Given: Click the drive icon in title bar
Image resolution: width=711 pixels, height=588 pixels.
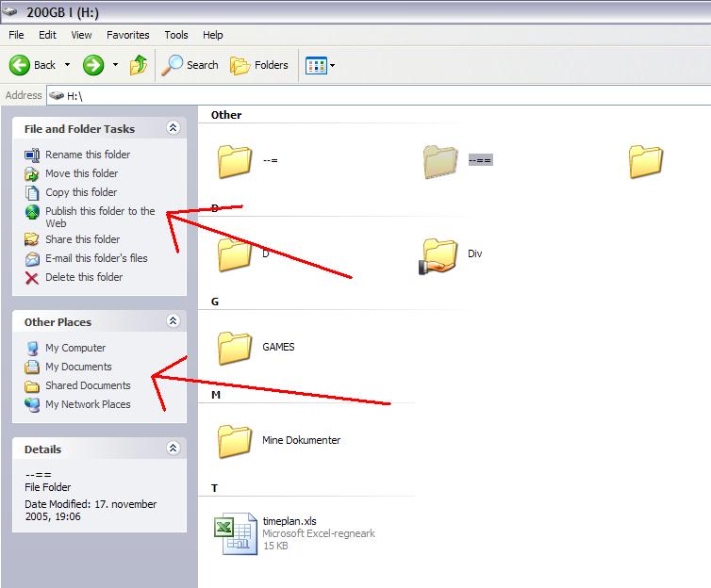Looking at the screenshot, I should click(x=9, y=11).
